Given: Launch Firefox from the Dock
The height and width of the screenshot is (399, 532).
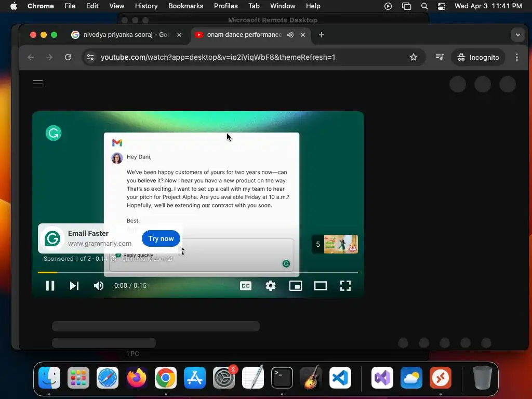Looking at the screenshot, I should pos(137,378).
